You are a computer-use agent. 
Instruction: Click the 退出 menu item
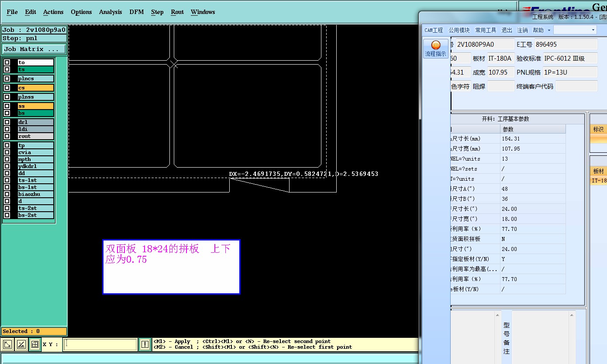507,30
